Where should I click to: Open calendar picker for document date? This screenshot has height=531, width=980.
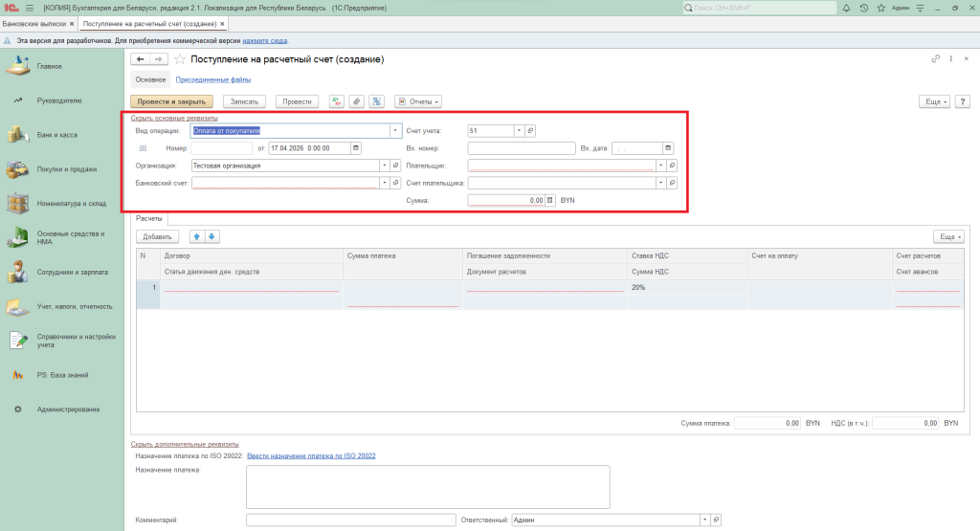coord(356,148)
